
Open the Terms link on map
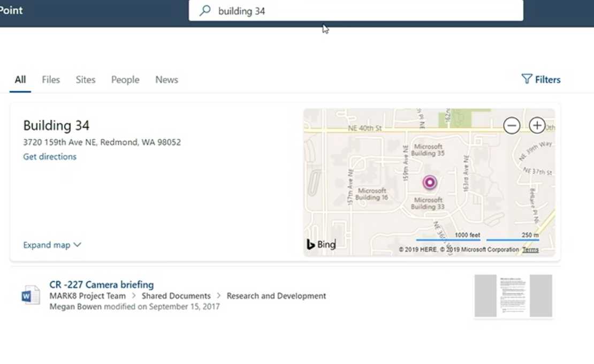[x=530, y=249]
